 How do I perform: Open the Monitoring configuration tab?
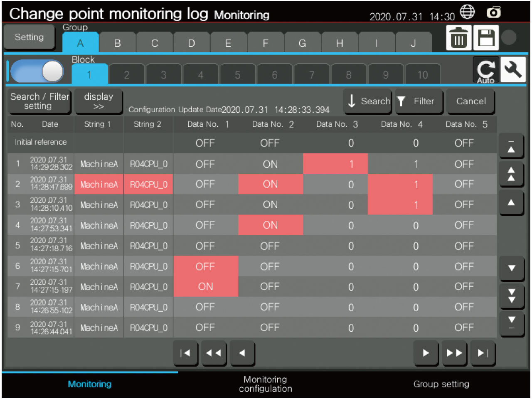(265, 384)
